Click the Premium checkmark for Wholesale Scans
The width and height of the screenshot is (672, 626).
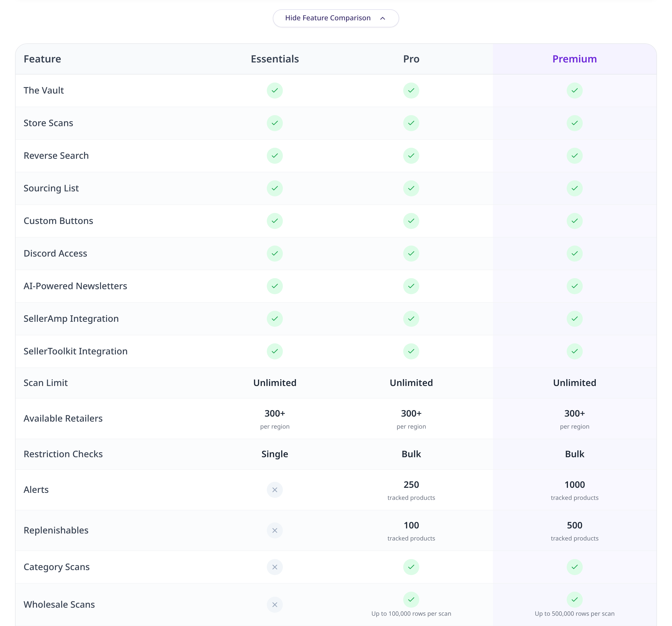coord(575,600)
